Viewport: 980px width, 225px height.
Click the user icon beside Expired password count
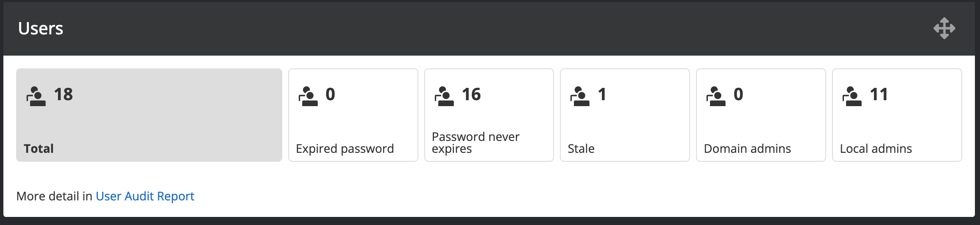point(308,96)
